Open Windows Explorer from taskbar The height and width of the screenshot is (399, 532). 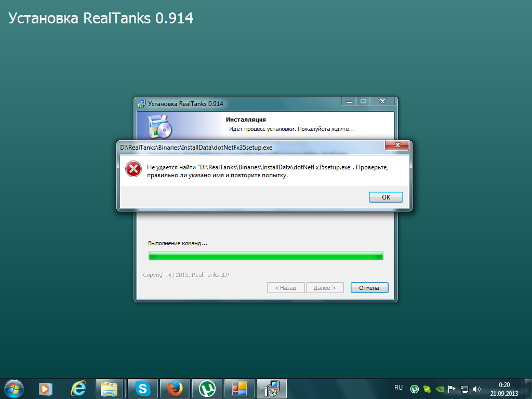coord(109,389)
